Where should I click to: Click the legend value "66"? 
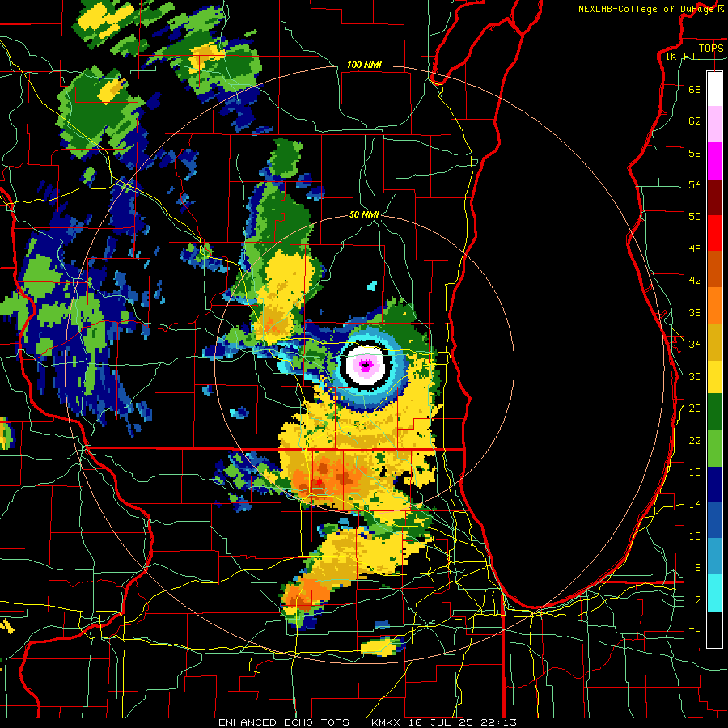pyautogui.click(x=695, y=89)
